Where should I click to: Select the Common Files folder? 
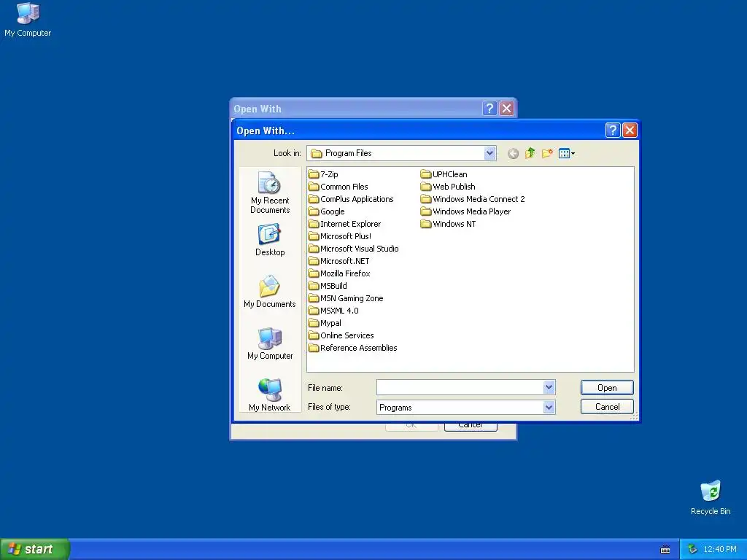[x=338, y=187]
